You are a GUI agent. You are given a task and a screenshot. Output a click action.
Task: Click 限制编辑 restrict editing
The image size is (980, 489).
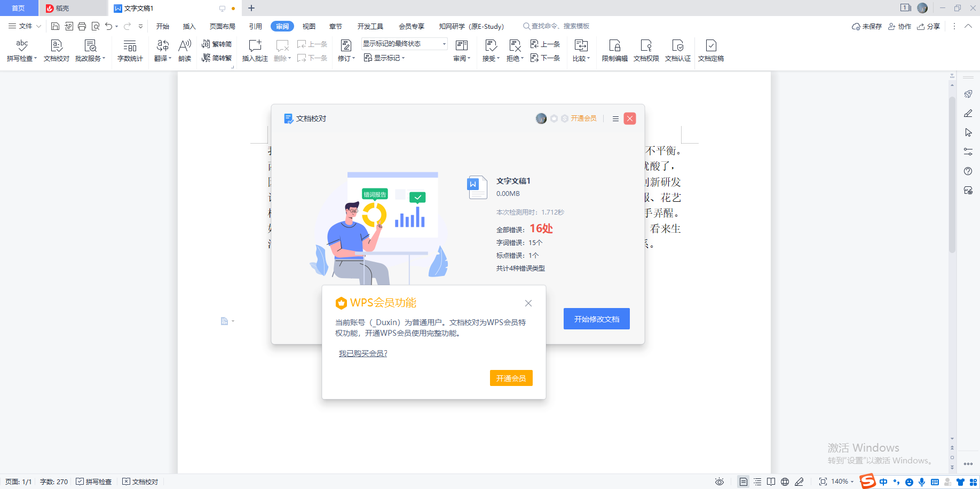(x=615, y=51)
